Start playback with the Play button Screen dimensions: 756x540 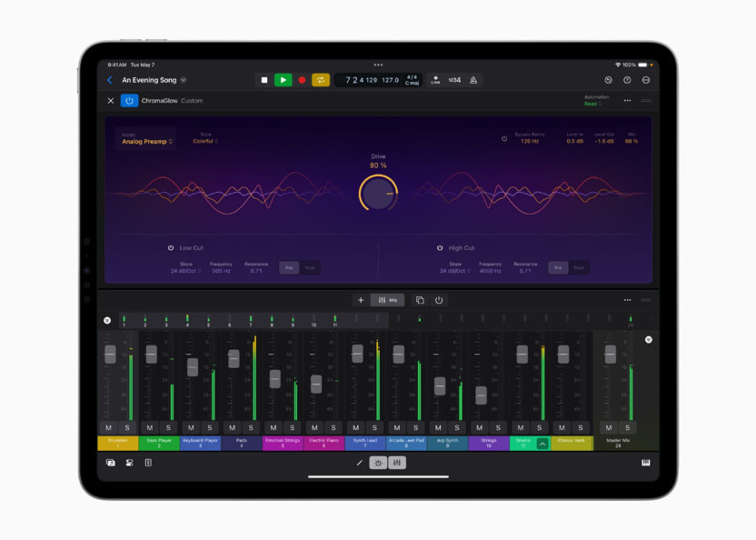(283, 80)
